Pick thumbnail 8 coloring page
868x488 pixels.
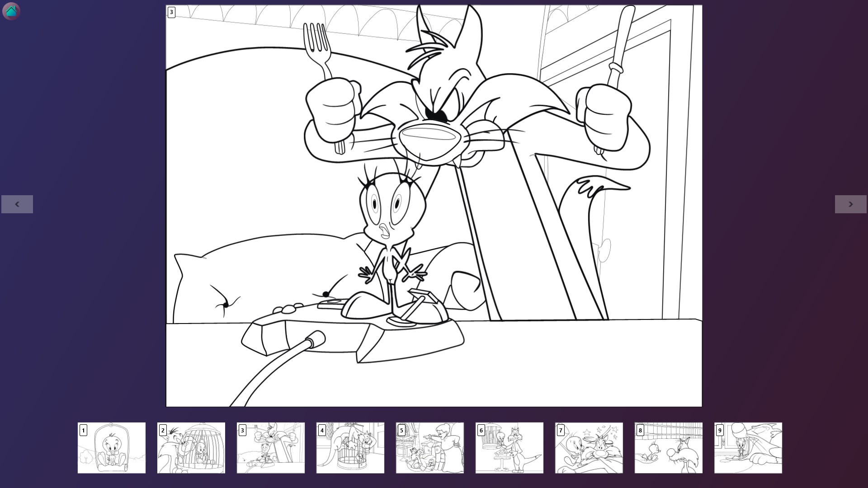coord(669,448)
